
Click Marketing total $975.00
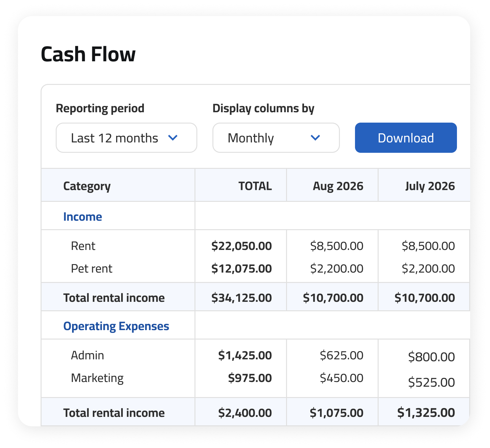[250, 378]
